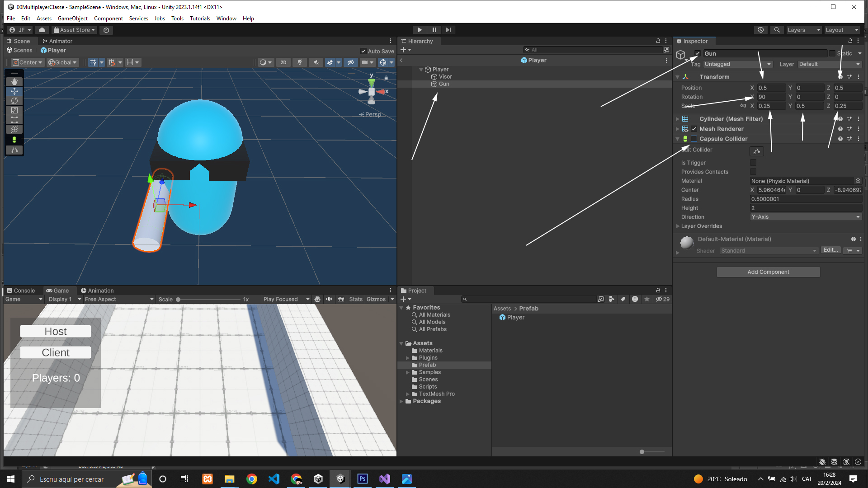The image size is (868, 488).
Task: Select the Rect transform tool
Action: (x=14, y=120)
